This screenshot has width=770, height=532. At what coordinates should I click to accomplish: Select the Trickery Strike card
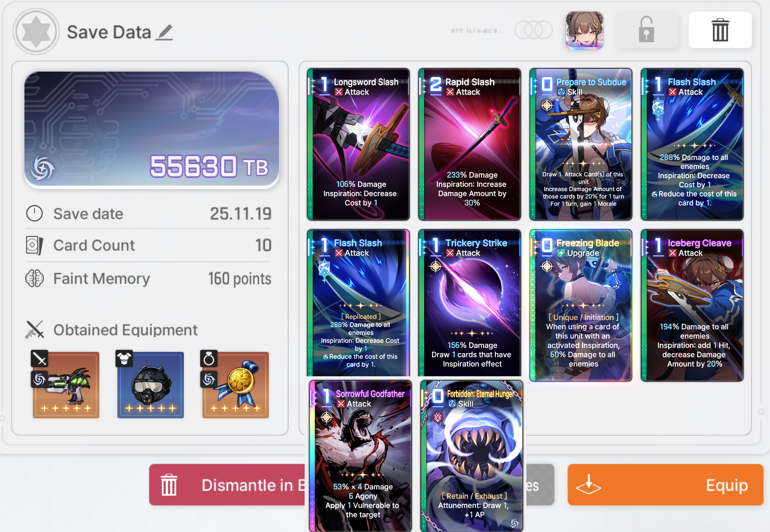(470, 303)
